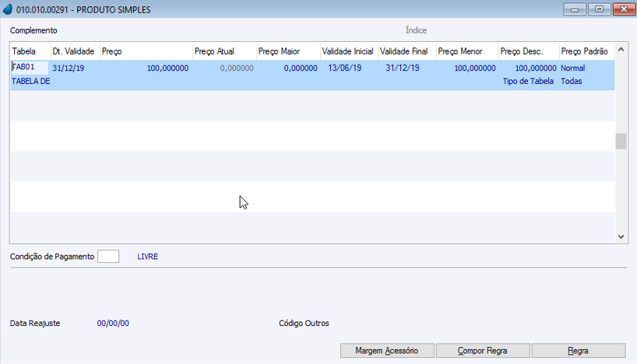The width and height of the screenshot is (637, 364).
Task: Click the LIVRE payment condition text
Action: pyautogui.click(x=147, y=257)
